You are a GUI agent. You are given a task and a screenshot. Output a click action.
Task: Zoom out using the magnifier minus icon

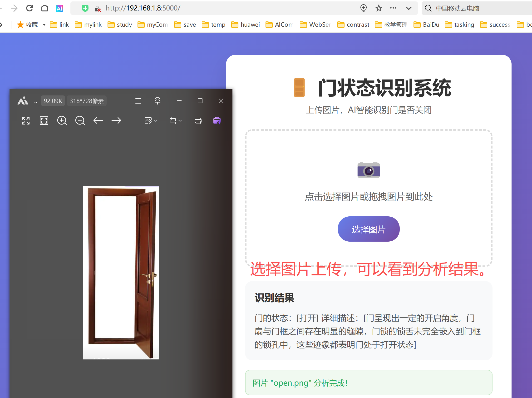tap(80, 120)
